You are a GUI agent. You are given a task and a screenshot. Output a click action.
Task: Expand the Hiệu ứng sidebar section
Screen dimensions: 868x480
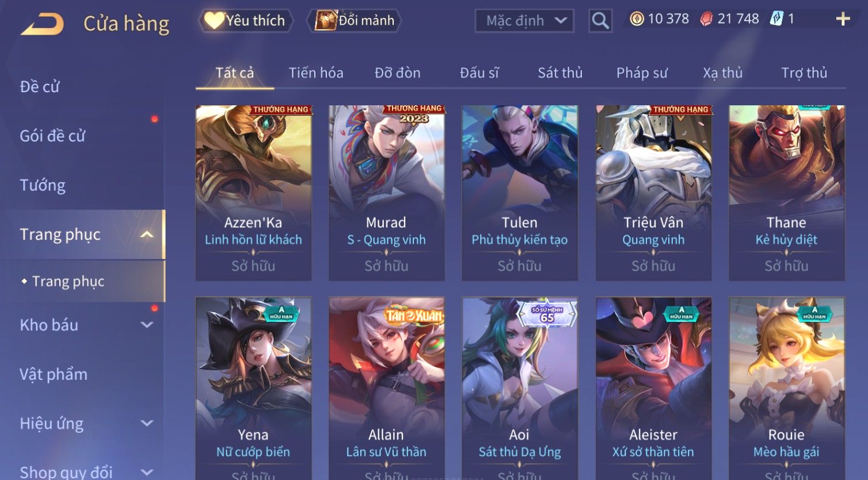147,424
